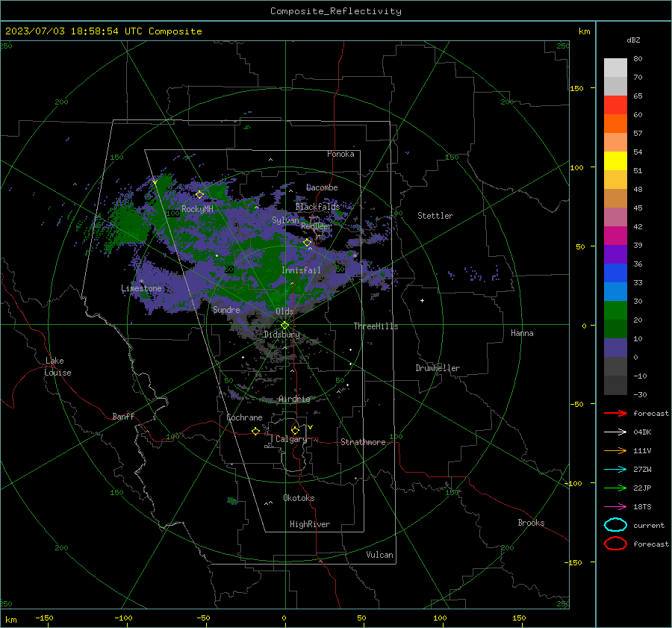Click the HighRiver city label
The image size is (672, 628).
[x=309, y=524]
